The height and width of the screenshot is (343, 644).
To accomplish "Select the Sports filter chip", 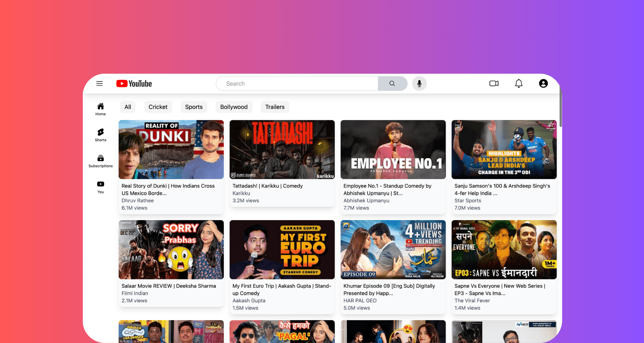I will point(194,107).
